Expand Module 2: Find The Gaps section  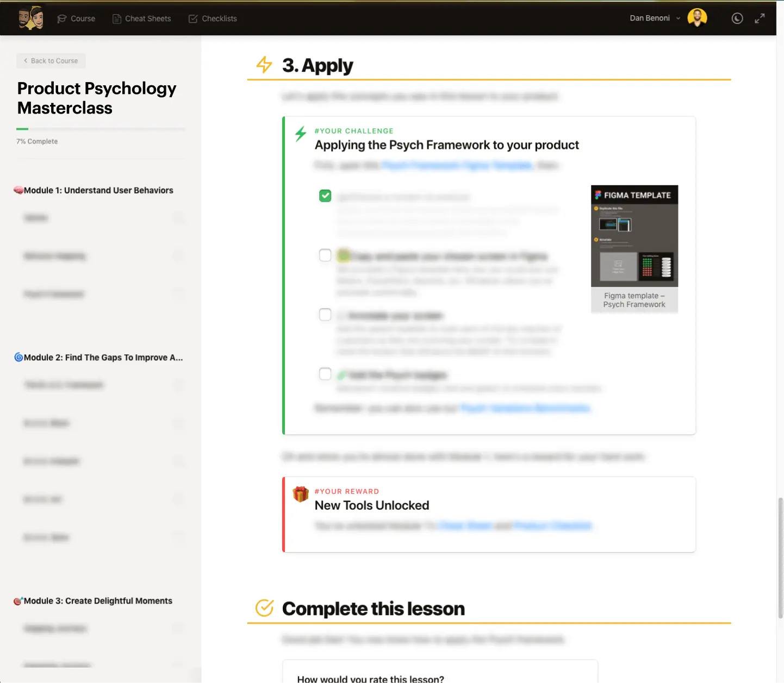(x=103, y=358)
